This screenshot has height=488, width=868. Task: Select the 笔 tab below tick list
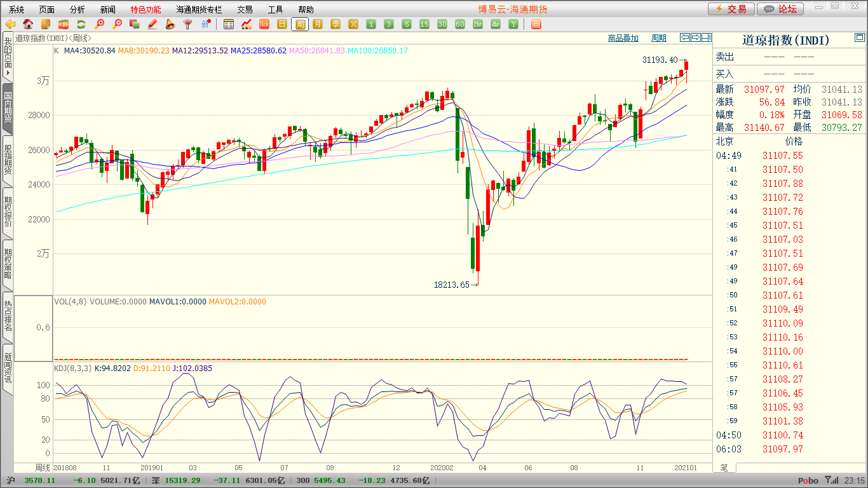click(x=724, y=468)
